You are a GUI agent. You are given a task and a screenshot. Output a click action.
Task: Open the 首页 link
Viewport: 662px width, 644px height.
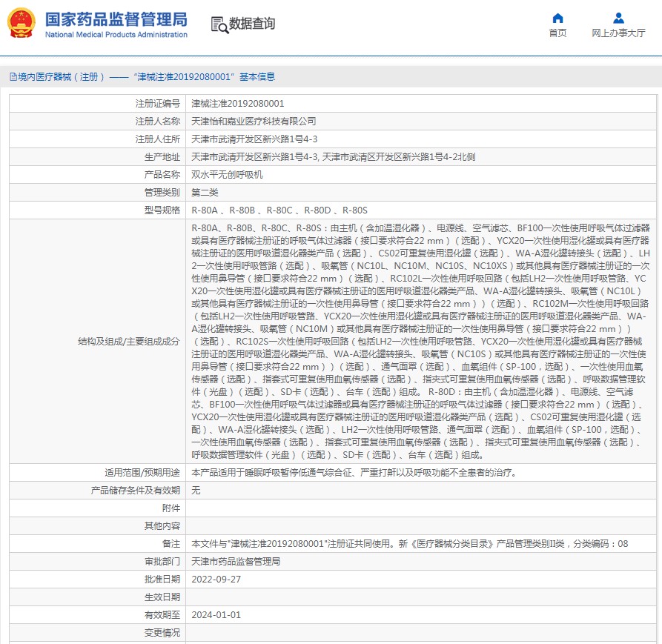click(x=557, y=33)
